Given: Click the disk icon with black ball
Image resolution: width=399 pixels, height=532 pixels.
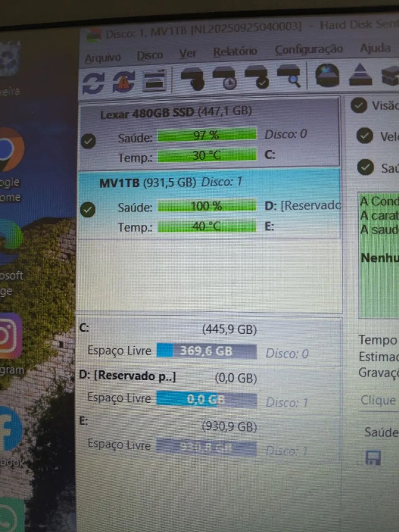Looking at the screenshot, I should pos(192,79).
